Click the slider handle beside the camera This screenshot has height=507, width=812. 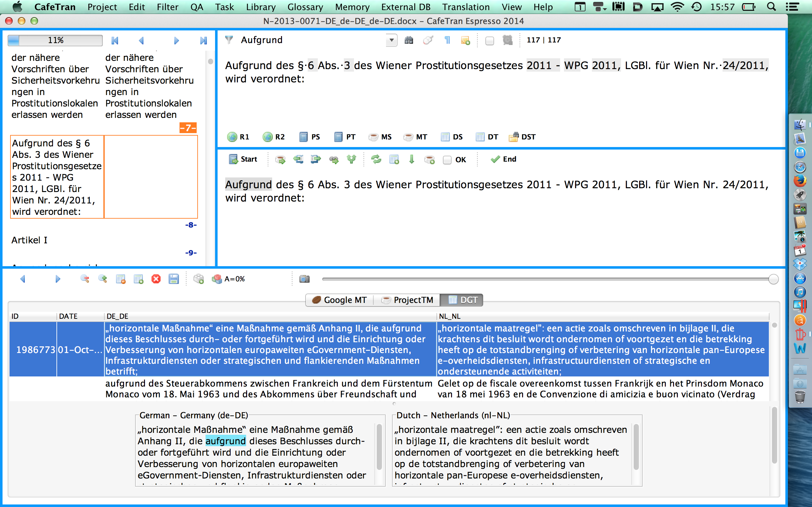coord(773,279)
